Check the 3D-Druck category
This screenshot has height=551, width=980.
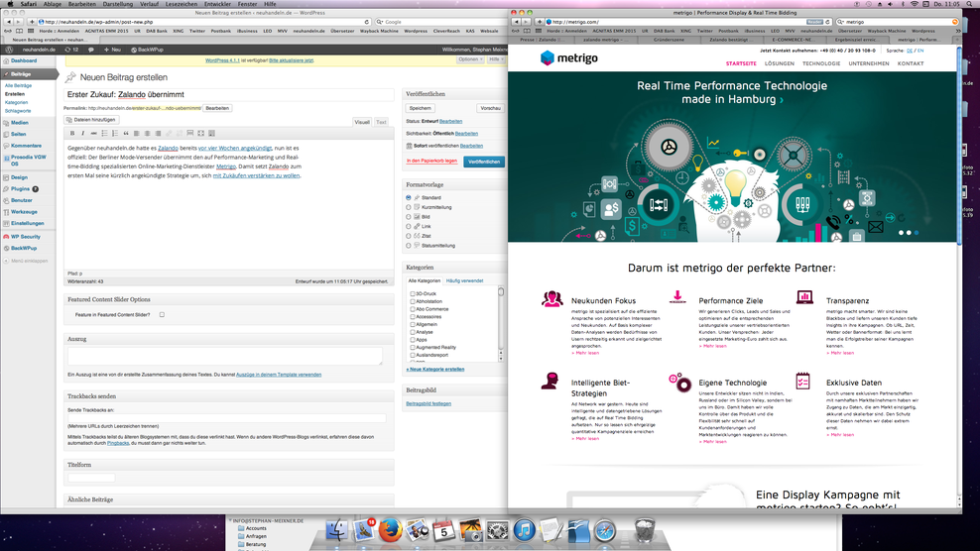[413, 293]
